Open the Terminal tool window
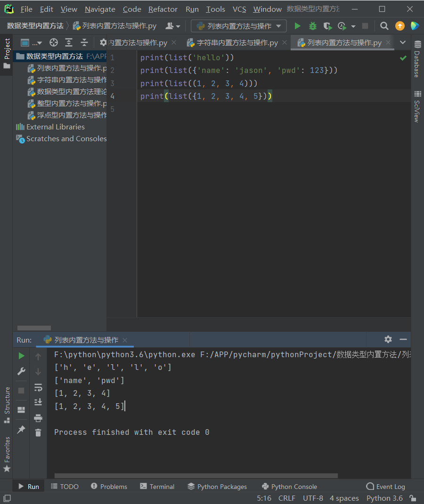Viewport: 424px width, 504px height. pyautogui.click(x=157, y=486)
